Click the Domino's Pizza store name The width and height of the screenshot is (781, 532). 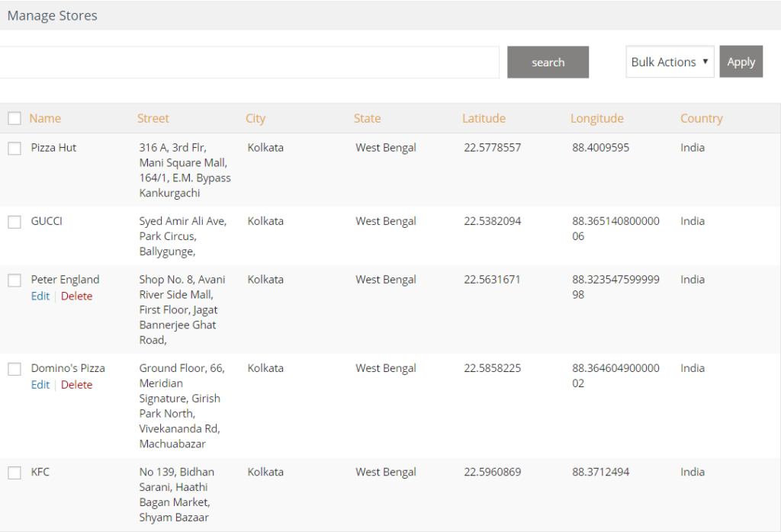point(68,368)
